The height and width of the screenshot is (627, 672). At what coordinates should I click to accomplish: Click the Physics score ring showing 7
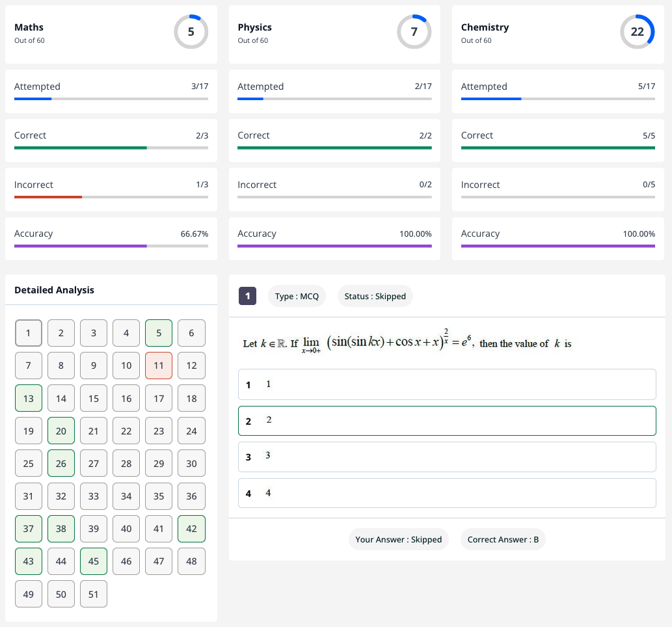click(414, 32)
